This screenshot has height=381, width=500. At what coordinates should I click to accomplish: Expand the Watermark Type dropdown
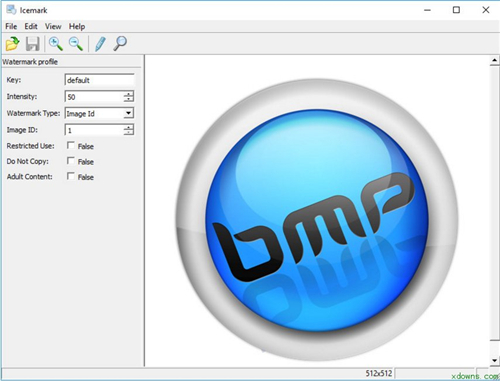click(128, 113)
